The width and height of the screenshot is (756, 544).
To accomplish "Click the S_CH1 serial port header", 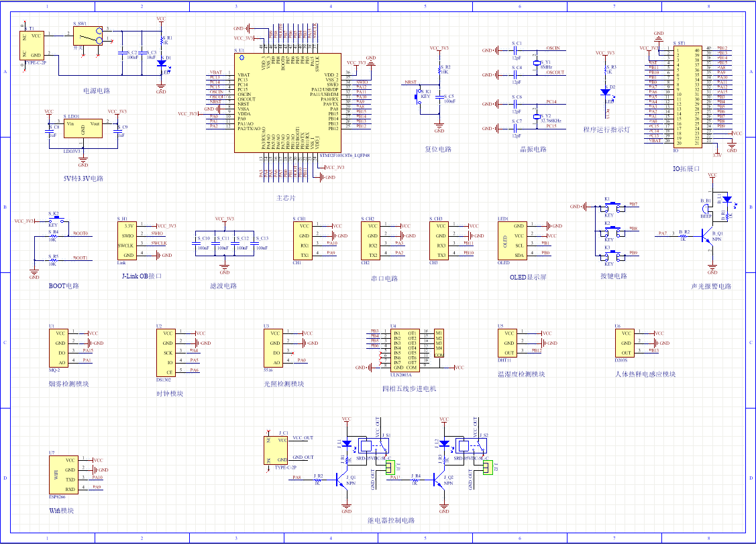I will click(x=303, y=241).
